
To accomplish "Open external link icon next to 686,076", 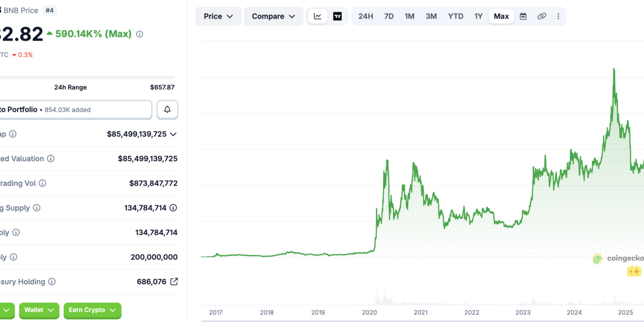I will tap(174, 282).
